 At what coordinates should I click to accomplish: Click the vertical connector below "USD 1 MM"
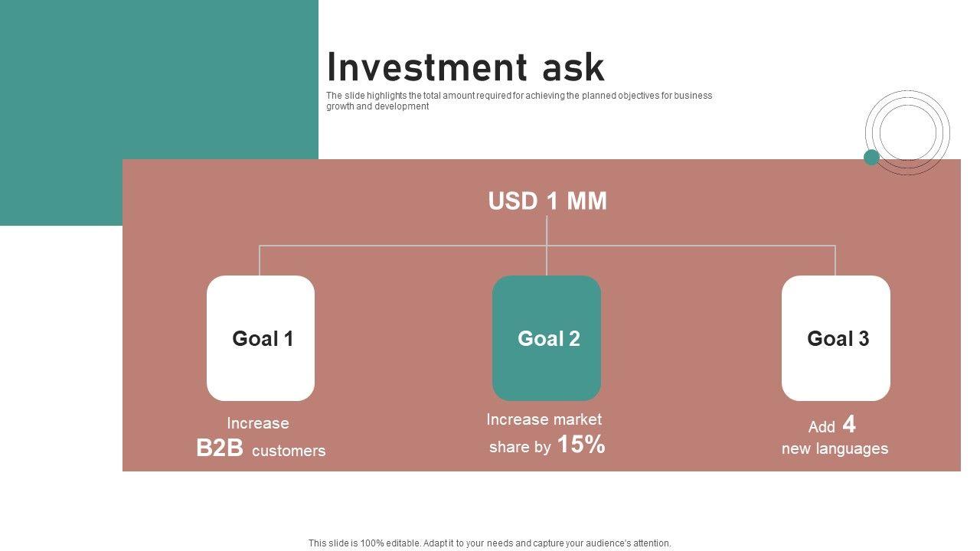tap(547, 230)
